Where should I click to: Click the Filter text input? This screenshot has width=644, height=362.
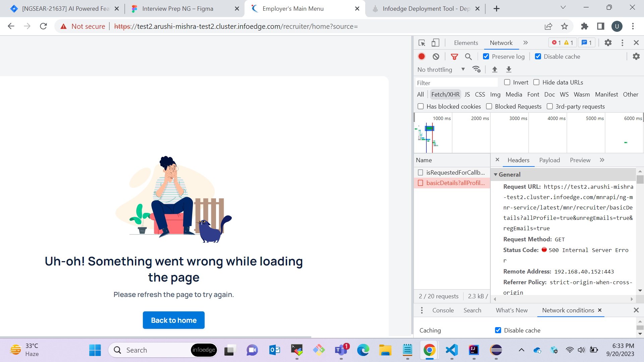(456, 83)
